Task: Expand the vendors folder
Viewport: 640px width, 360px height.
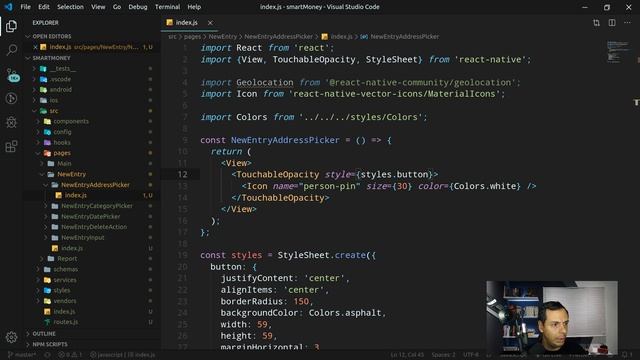Action: tap(64, 301)
